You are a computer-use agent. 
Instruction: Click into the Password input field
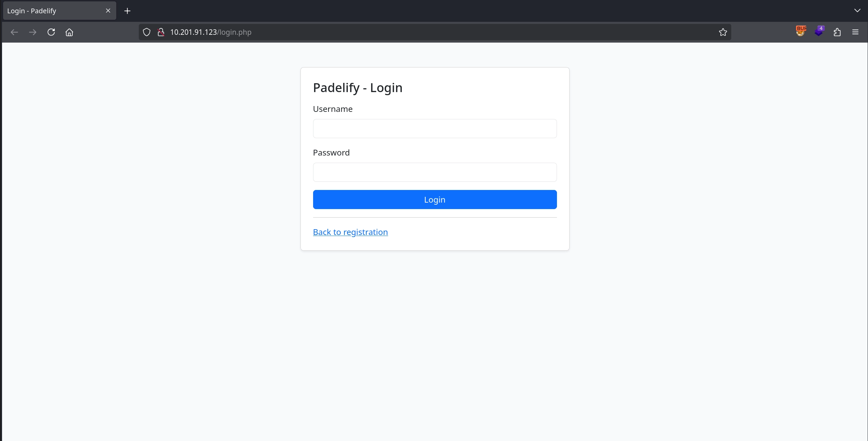(435, 172)
